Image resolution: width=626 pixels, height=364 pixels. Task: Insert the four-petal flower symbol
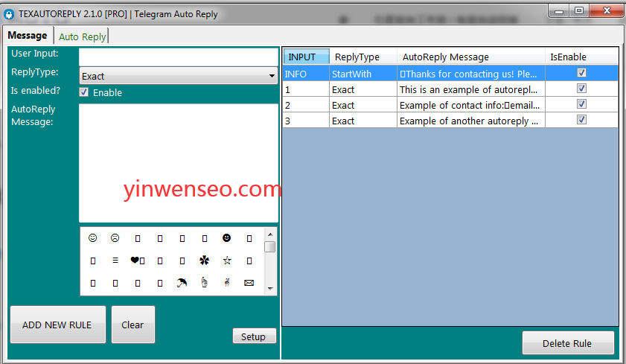point(205,261)
